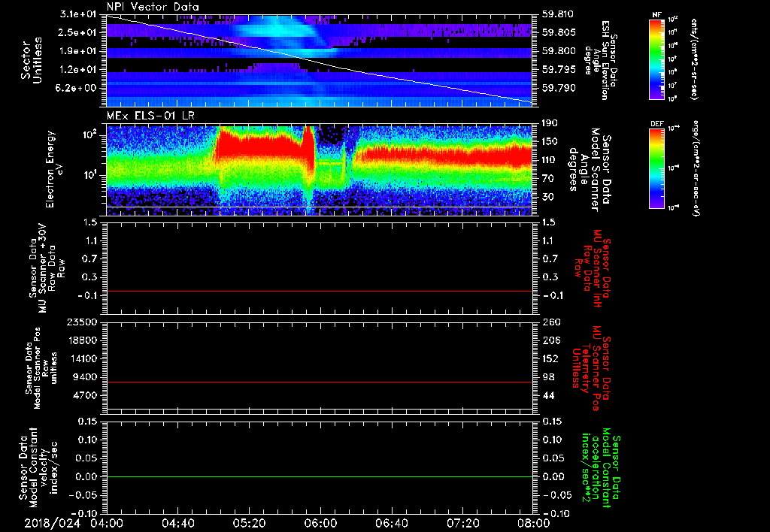Click the Model Scanner Angle degrees label
Viewport: 770px width, 532px height.
click(589, 169)
